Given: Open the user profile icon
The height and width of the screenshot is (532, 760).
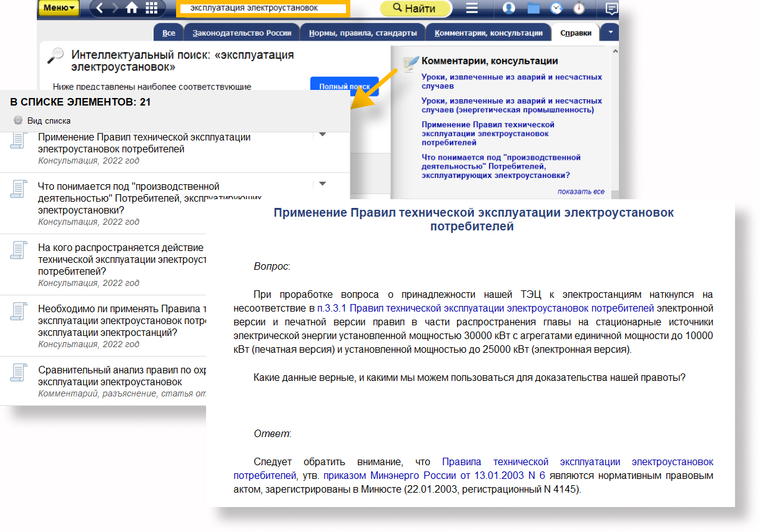Looking at the screenshot, I should pos(509,8).
